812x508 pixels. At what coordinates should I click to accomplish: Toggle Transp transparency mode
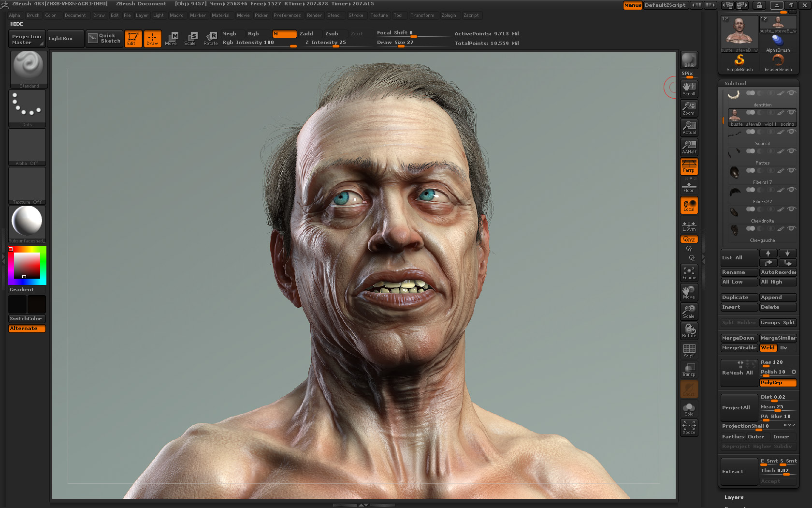(689, 370)
